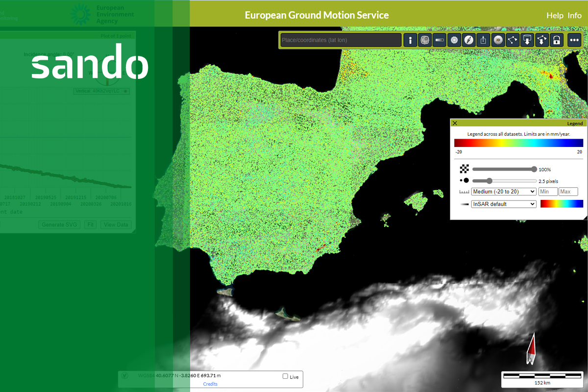Screen dimensions: 588x392
Task: Click the download polygon selection icon
Action: [x=542, y=40]
